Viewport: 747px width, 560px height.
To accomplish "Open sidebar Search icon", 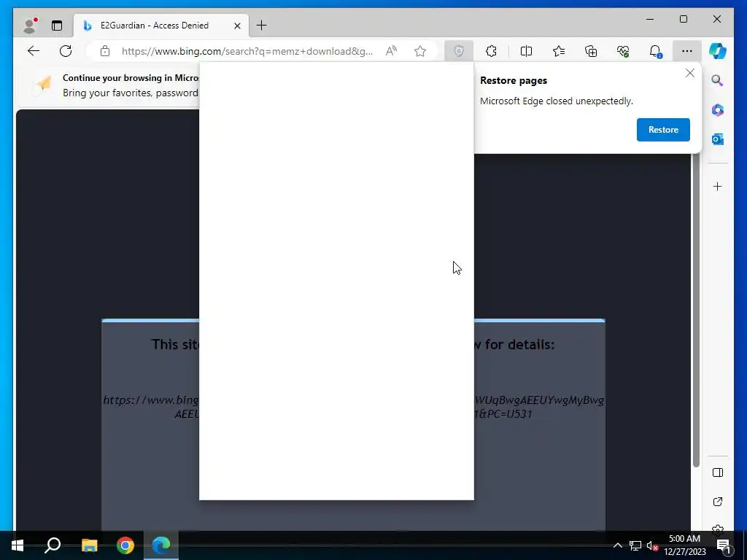I will [x=718, y=80].
